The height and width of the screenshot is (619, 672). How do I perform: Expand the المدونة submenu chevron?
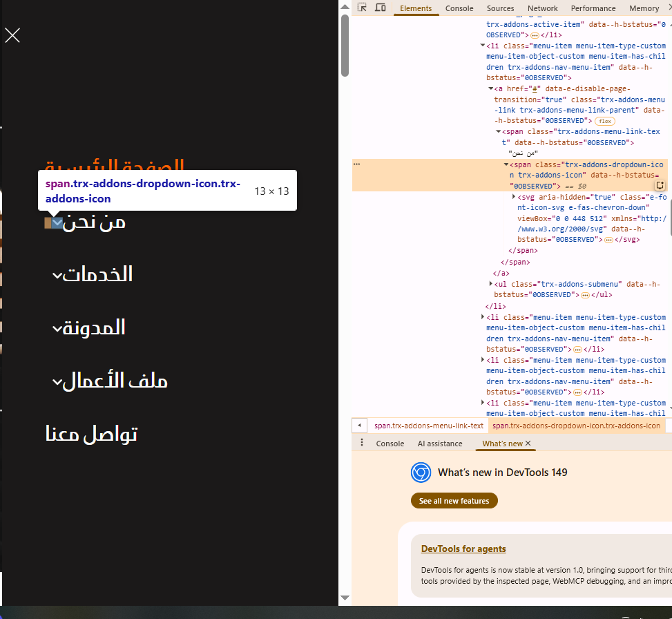click(x=57, y=329)
